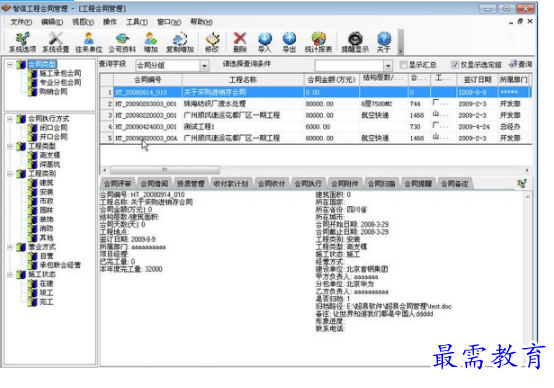Open the 操作 menu
The width and height of the screenshot is (554, 388).
[x=110, y=22]
